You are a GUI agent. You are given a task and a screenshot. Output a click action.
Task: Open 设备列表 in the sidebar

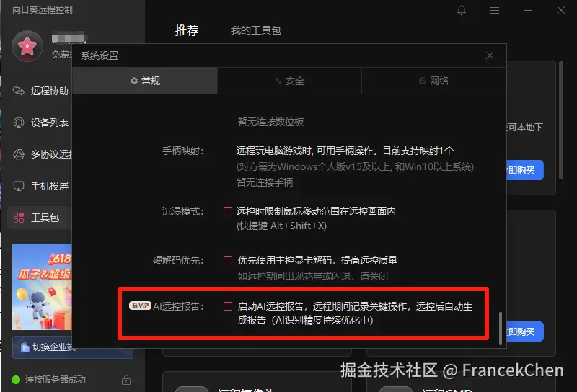click(x=40, y=122)
